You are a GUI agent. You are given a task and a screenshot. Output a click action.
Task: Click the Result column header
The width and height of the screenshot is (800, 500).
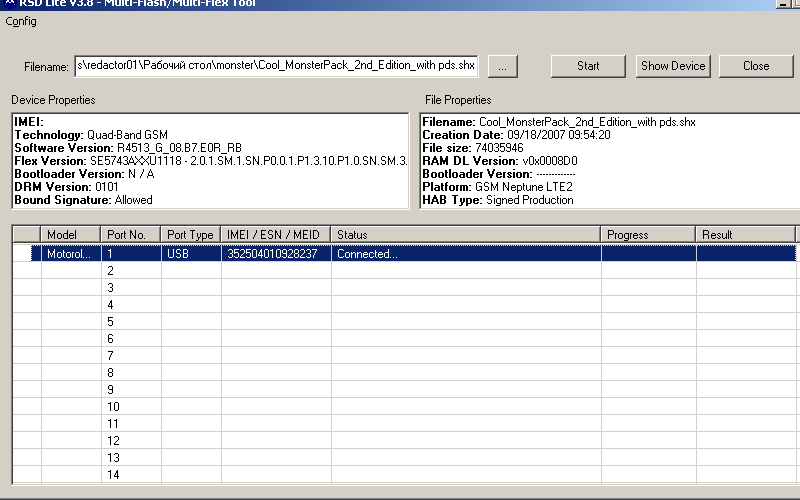[745, 235]
